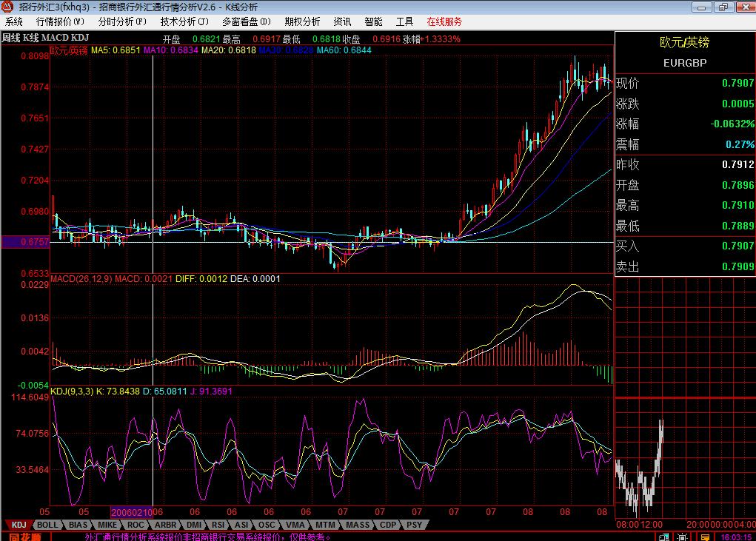Click the 在线服务 red menu item
The image size is (756, 541).
(444, 21)
